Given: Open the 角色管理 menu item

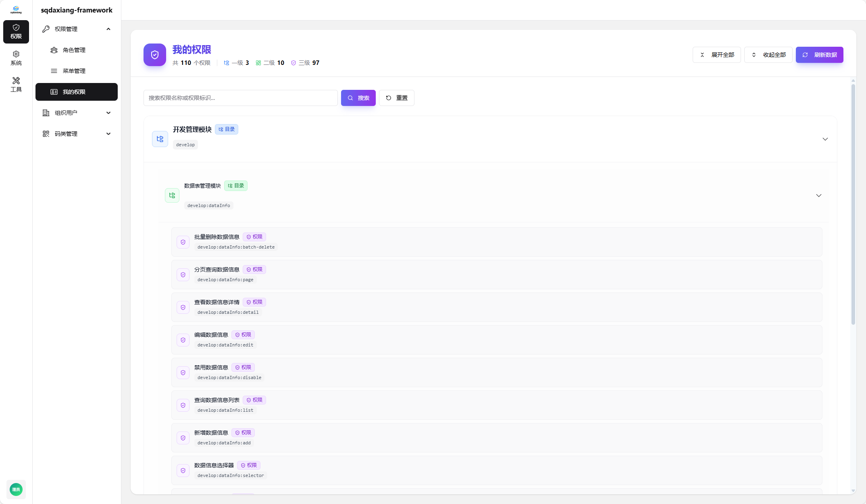Looking at the screenshot, I should coord(74,50).
